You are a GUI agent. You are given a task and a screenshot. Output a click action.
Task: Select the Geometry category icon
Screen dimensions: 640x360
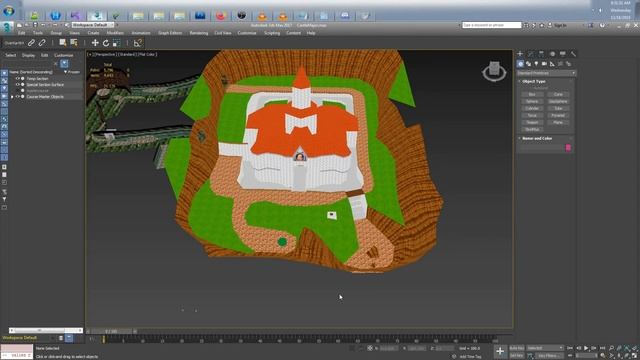[520, 64]
